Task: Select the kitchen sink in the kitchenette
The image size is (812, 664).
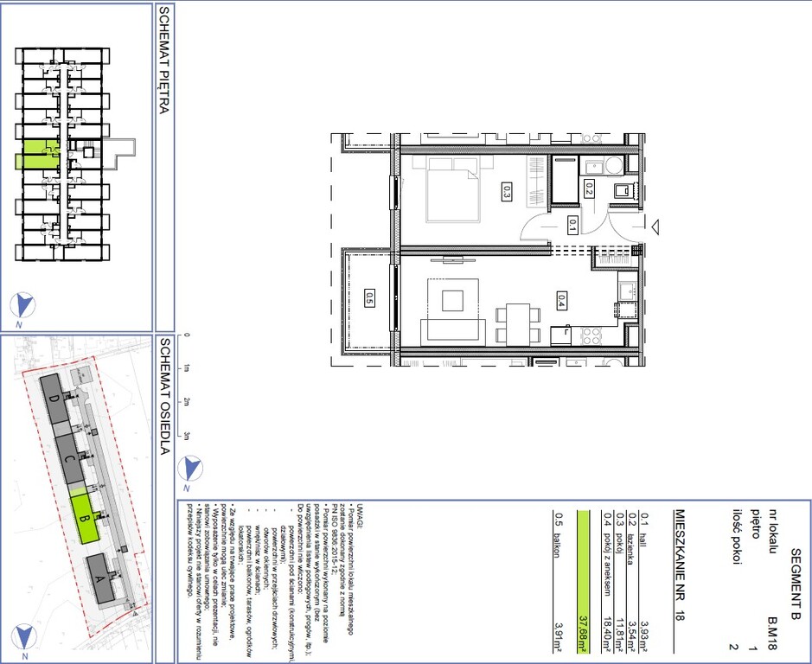Action: tap(627, 290)
